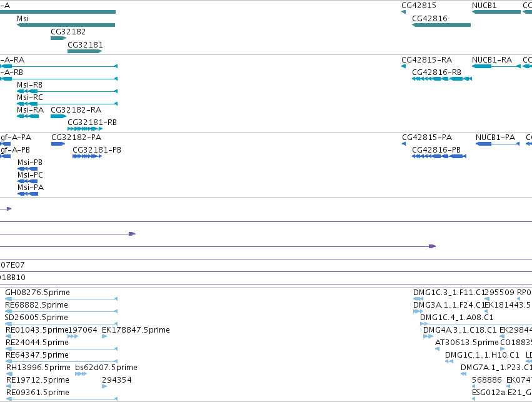Viewport: 532px width, 402px height.
Task: Click the RE68882.5prime EST label
Action: pos(36,305)
